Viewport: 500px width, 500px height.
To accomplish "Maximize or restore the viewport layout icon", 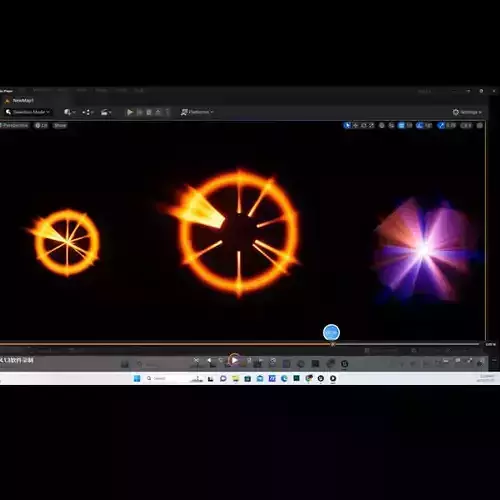I will pyautogui.click(x=480, y=125).
